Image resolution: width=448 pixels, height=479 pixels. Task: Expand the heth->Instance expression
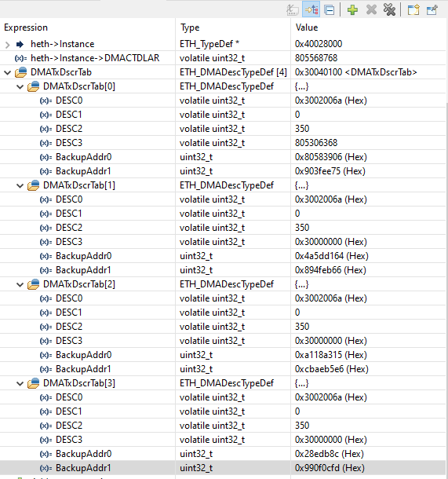pos(8,45)
